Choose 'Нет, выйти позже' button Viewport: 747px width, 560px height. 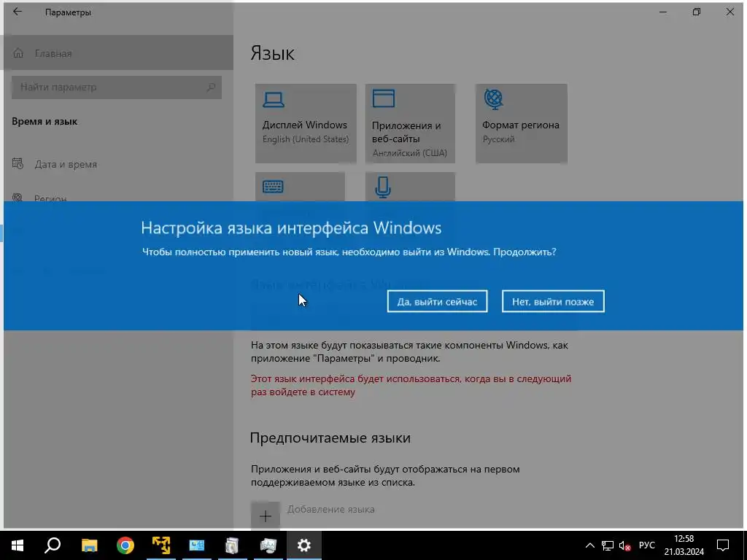tap(553, 301)
